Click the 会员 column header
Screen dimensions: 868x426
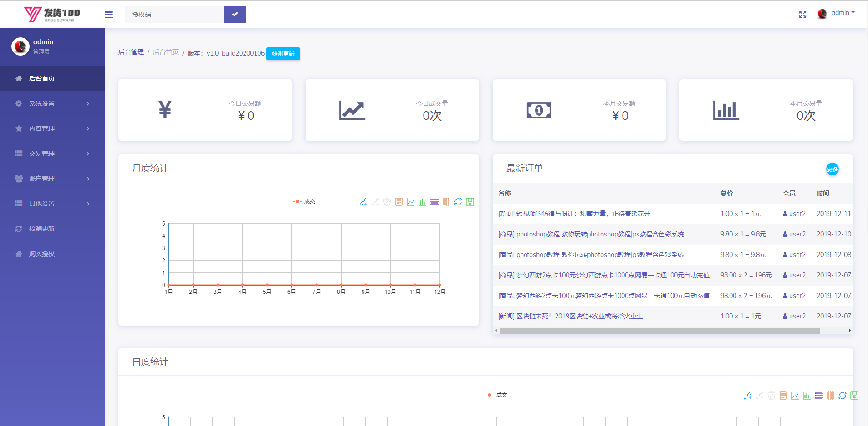(789, 193)
